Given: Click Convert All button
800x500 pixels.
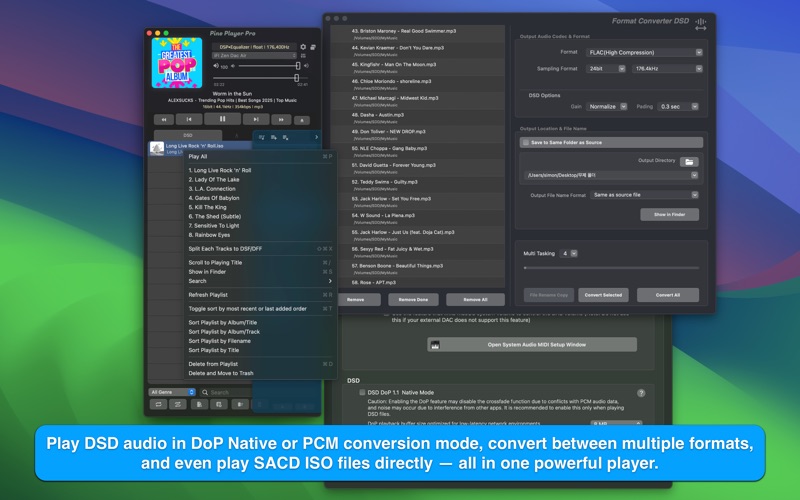Looking at the screenshot, I should tap(668, 295).
